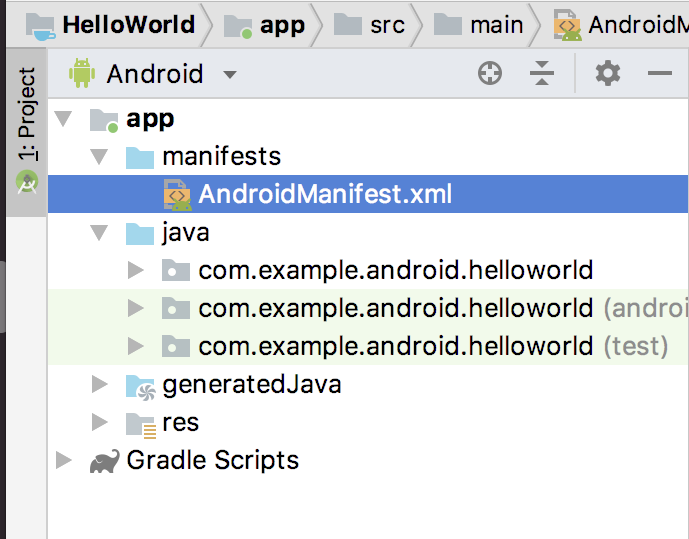The height and width of the screenshot is (539, 689).
Task: Collapse the manifests folder
Action: click(99, 157)
